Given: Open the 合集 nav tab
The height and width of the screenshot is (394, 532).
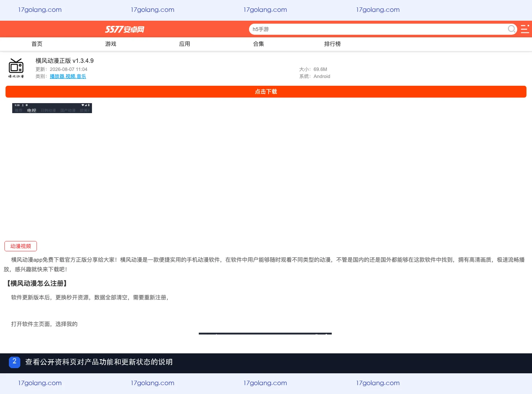Looking at the screenshot, I should point(259,44).
